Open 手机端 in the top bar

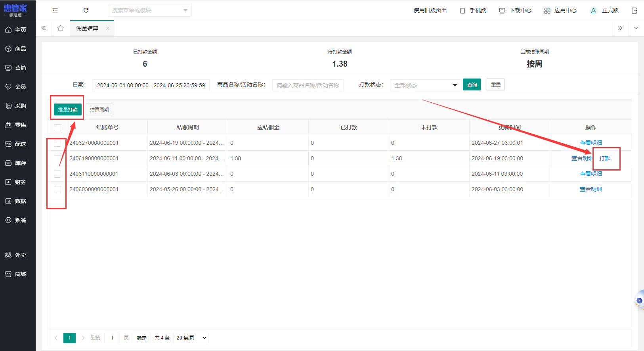coord(473,10)
